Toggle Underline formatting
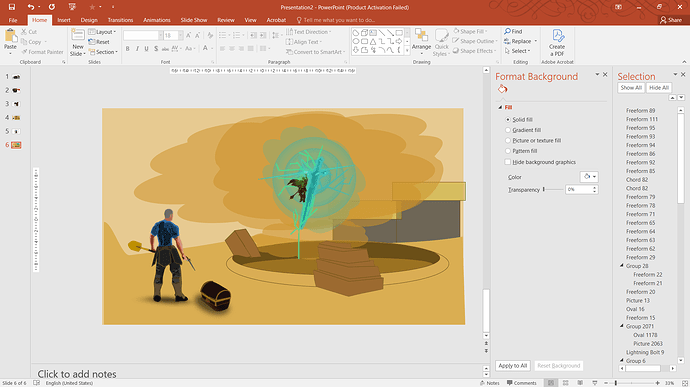The height and width of the screenshot is (387, 690). tap(147, 48)
